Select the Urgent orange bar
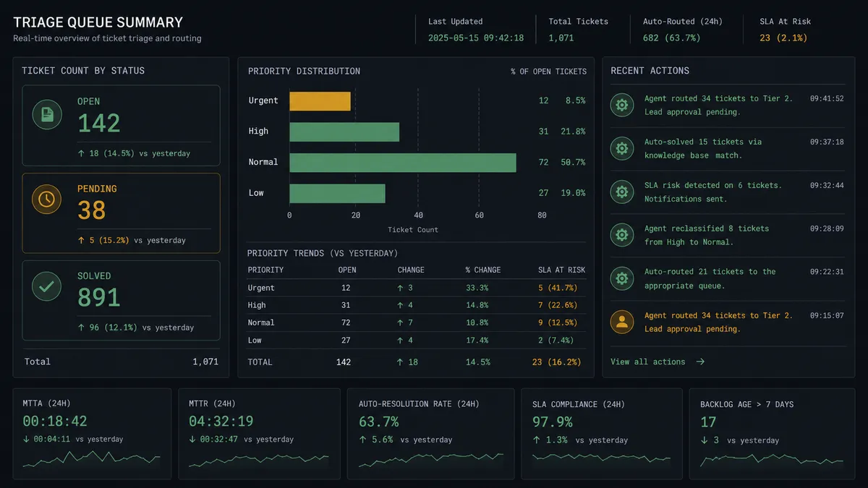 click(x=320, y=100)
